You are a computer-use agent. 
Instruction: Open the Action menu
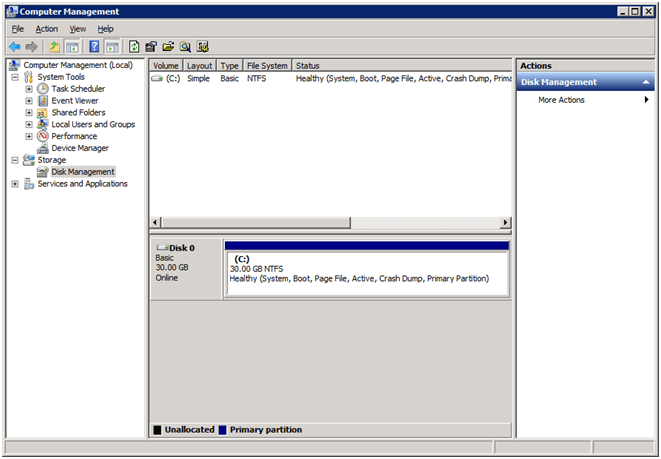pyautogui.click(x=46, y=29)
